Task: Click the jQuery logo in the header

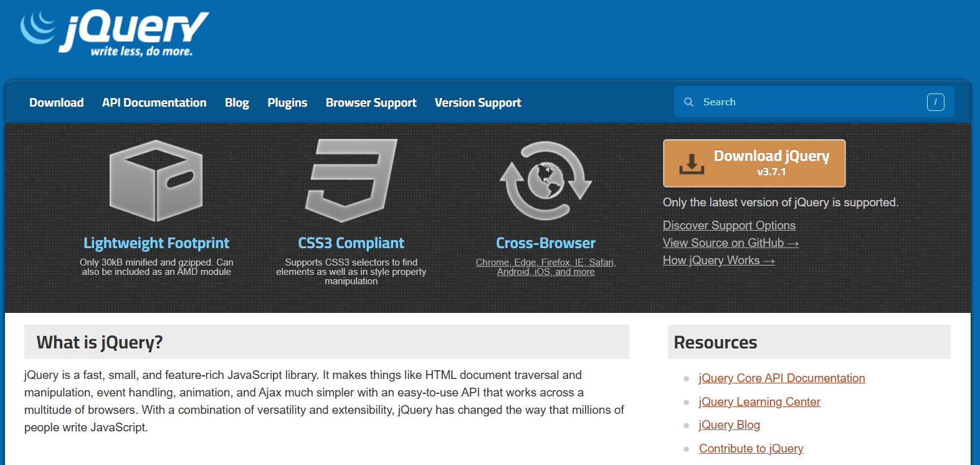Action: click(115, 33)
